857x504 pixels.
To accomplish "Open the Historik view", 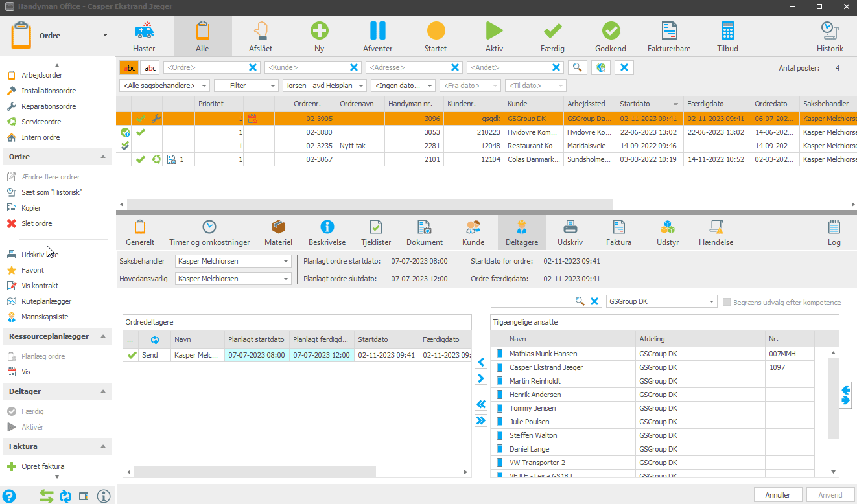I will point(830,36).
